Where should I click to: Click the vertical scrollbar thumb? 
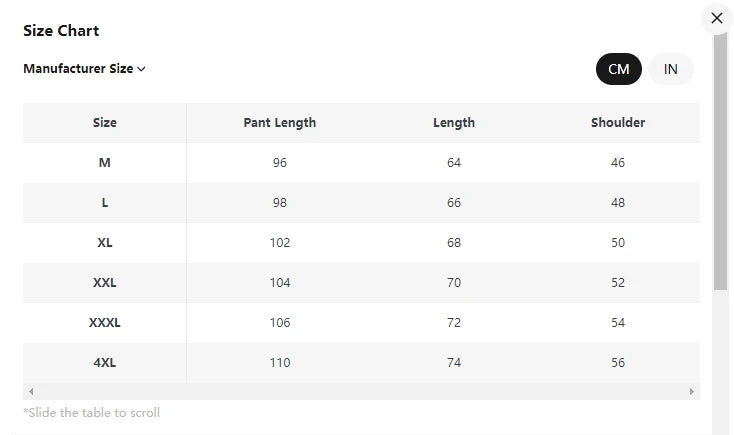tap(720, 162)
